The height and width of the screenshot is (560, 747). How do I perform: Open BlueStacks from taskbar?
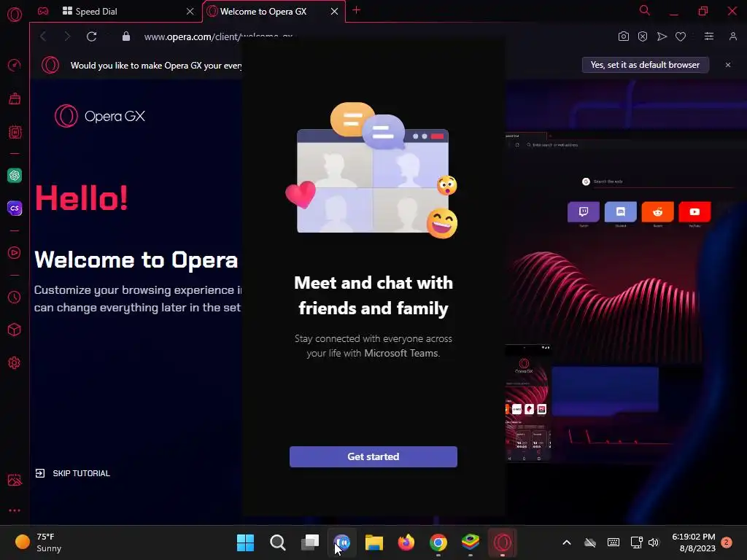pos(471,542)
